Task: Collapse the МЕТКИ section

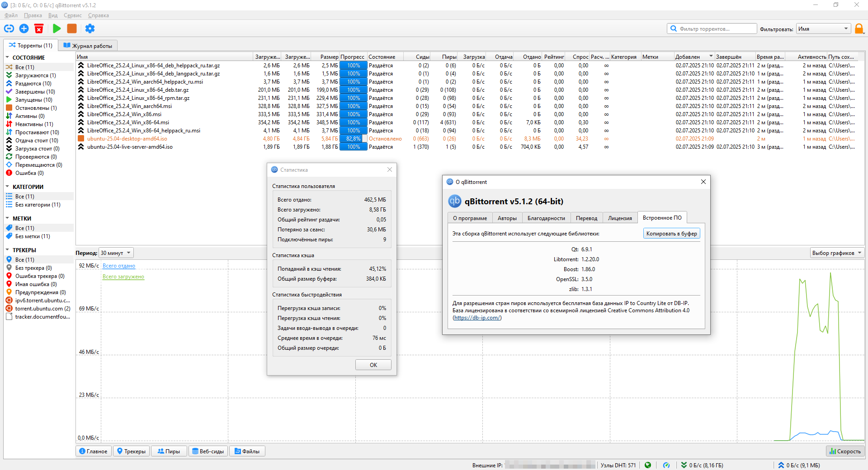Action: click(7, 218)
